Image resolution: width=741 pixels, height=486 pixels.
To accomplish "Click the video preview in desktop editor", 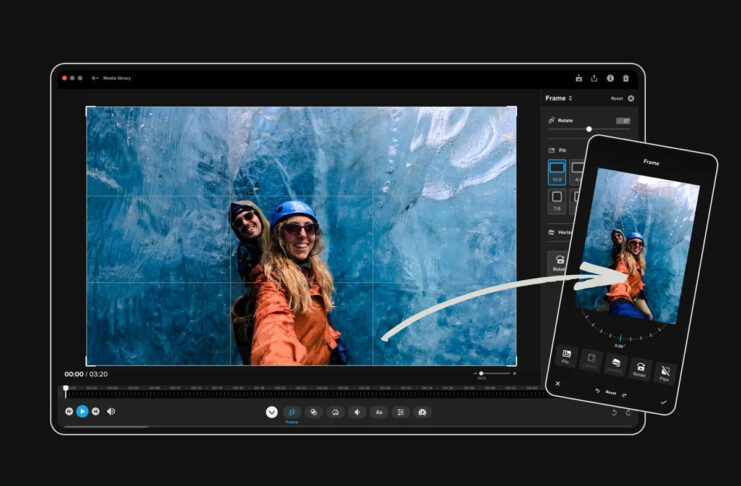I will click(301, 236).
